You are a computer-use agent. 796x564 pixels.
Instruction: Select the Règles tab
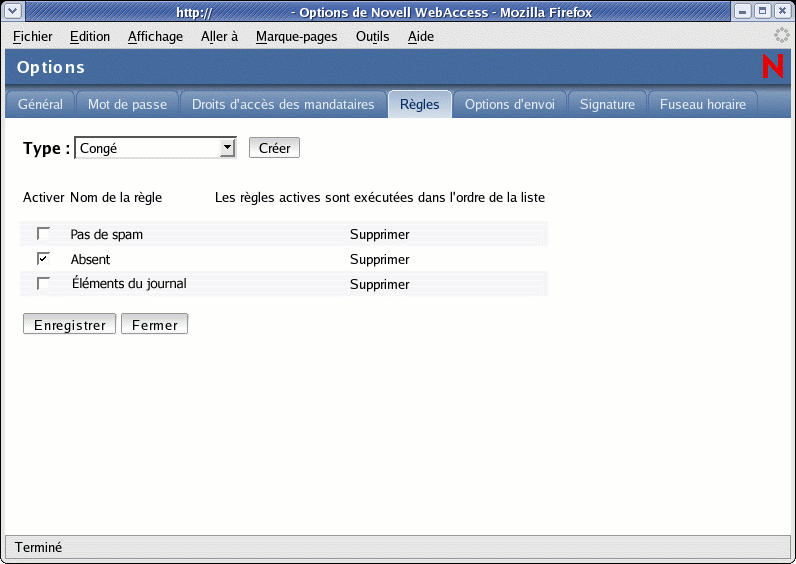[x=420, y=104]
